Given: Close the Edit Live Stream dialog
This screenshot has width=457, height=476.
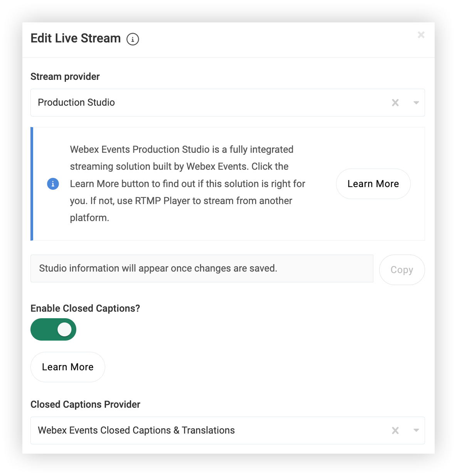Looking at the screenshot, I should [421, 35].
